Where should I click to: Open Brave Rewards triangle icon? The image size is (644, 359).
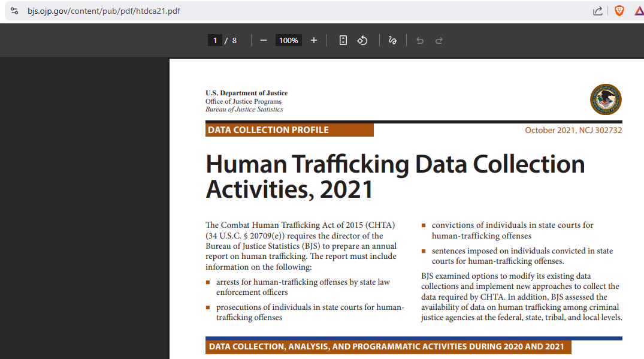(x=639, y=11)
